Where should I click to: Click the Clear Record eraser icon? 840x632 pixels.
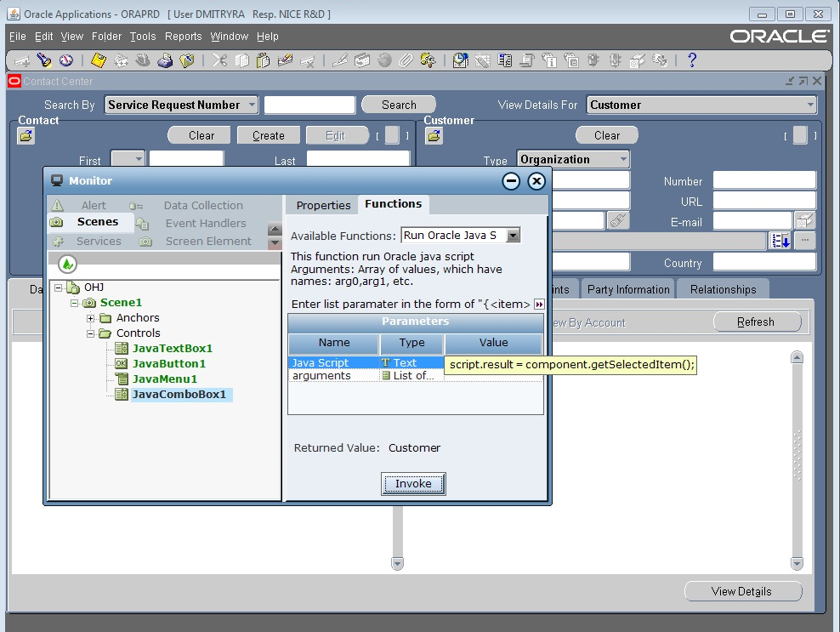click(285, 60)
